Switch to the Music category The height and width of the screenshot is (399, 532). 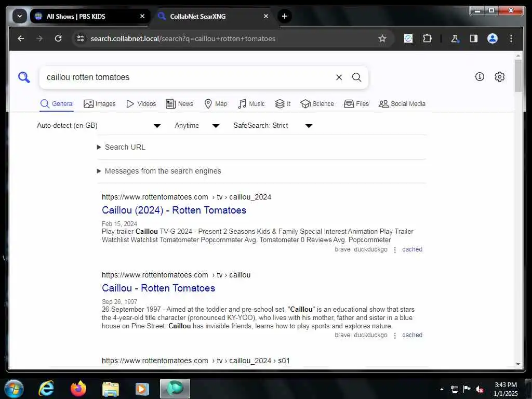coord(251,104)
